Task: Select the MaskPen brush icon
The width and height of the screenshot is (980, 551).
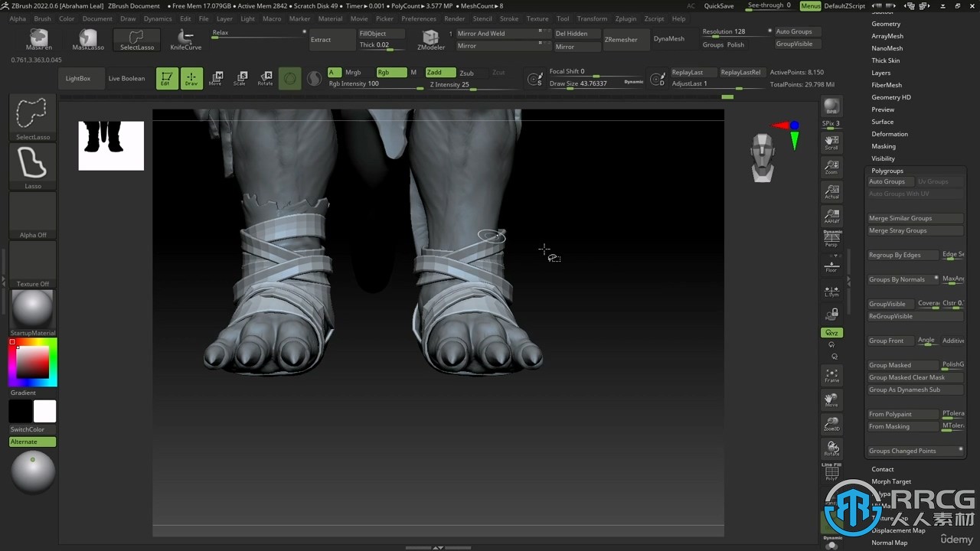Action: coord(38,39)
